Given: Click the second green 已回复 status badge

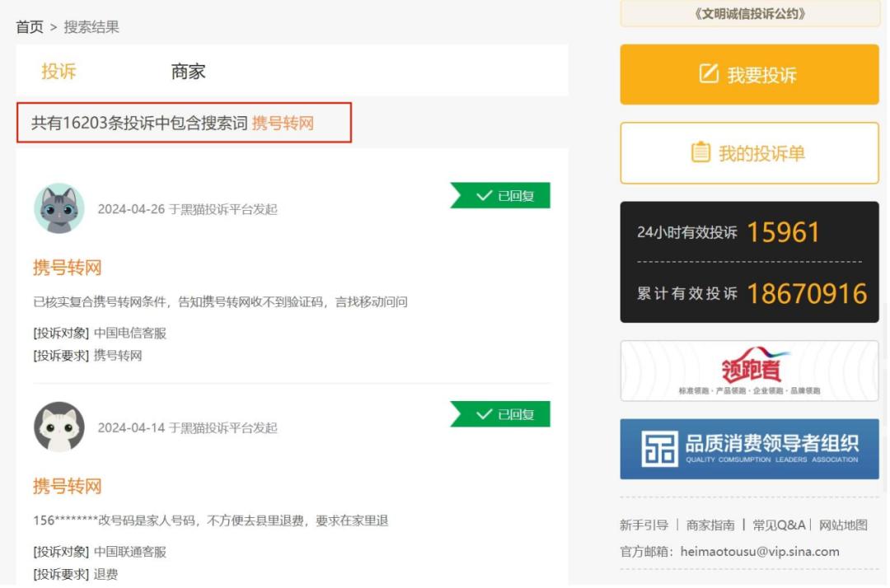Looking at the screenshot, I should coord(501,414).
